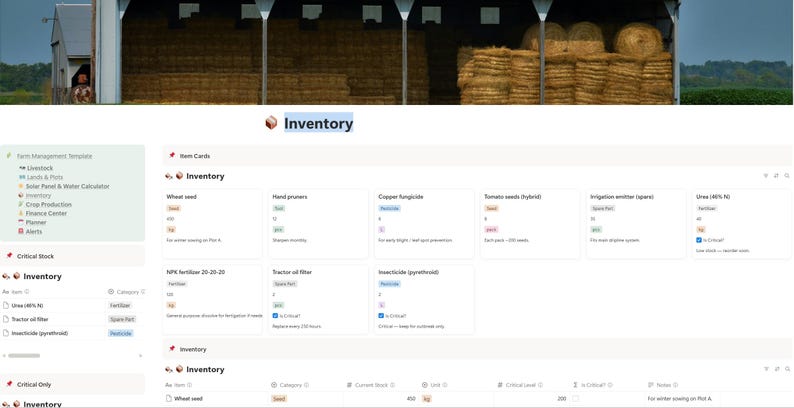794x408 pixels.
Task: Click Spare Part tag in Tractor oil filter row
Action: point(122,319)
